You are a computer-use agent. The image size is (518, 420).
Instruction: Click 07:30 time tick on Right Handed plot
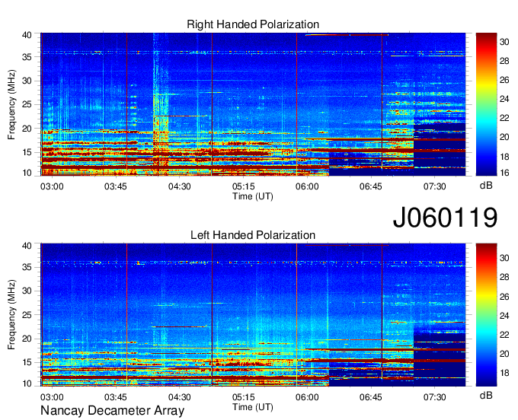click(x=435, y=186)
